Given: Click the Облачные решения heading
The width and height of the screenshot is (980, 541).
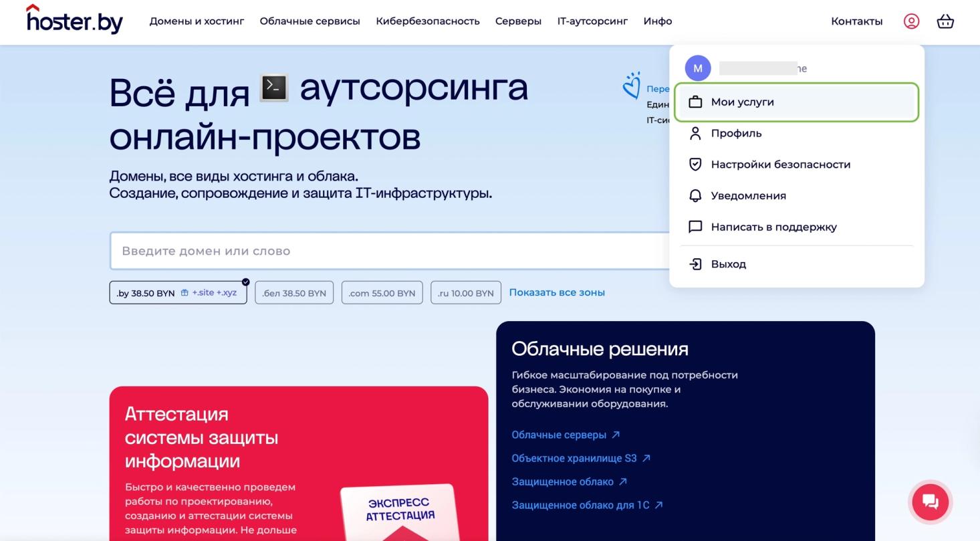Looking at the screenshot, I should pyautogui.click(x=600, y=348).
